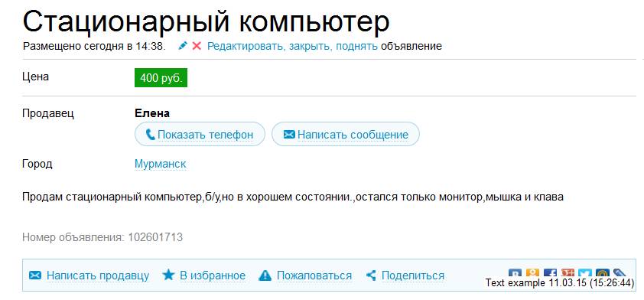Share the ad on Facebook icon
The image size is (644, 300).
[x=550, y=273]
